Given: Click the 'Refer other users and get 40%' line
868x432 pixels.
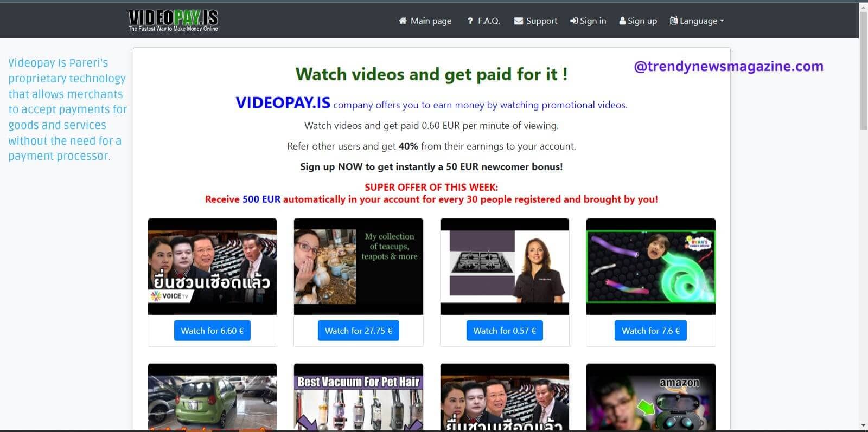Looking at the screenshot, I should click(x=431, y=146).
